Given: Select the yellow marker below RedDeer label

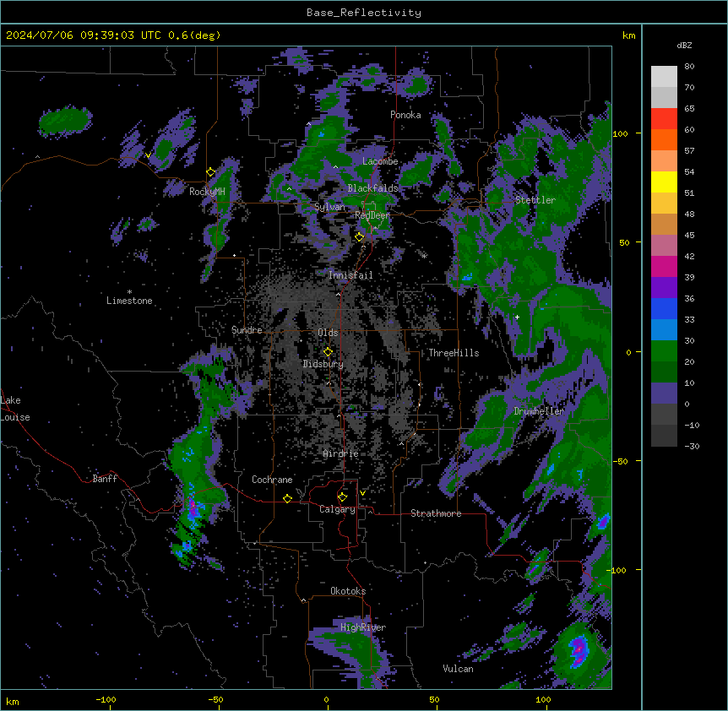Looking at the screenshot, I should pos(359,237).
